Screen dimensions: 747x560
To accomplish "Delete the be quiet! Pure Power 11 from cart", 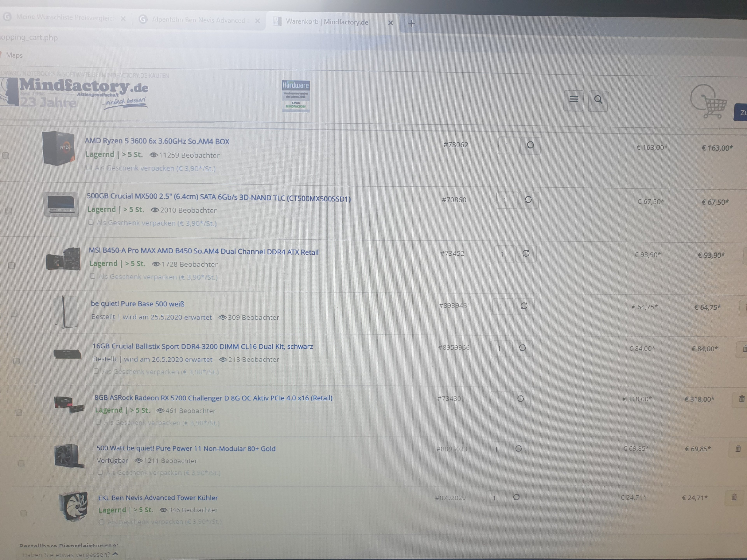I will click(738, 449).
